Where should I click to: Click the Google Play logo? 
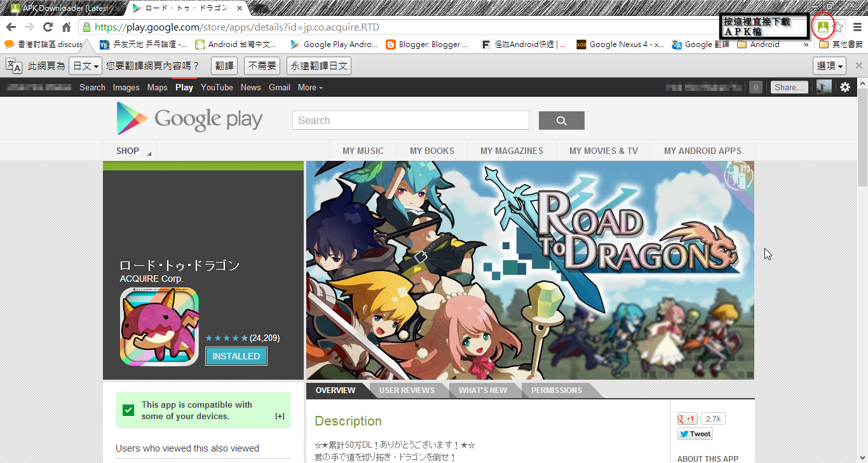click(x=189, y=119)
